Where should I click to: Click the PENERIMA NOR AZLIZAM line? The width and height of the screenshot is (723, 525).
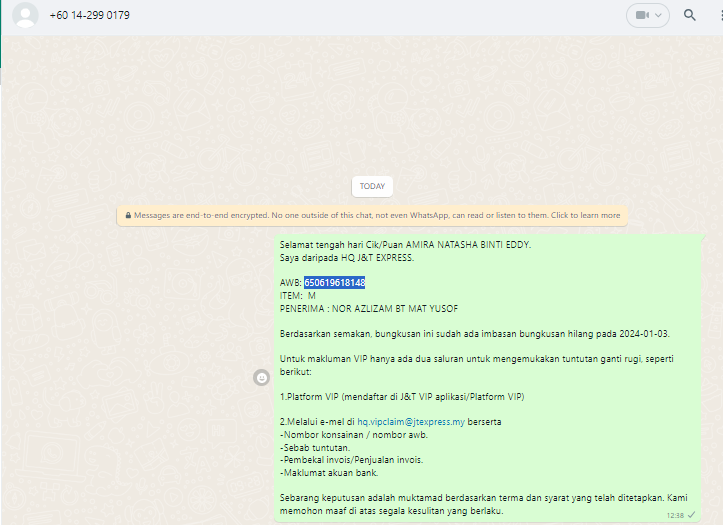369,308
